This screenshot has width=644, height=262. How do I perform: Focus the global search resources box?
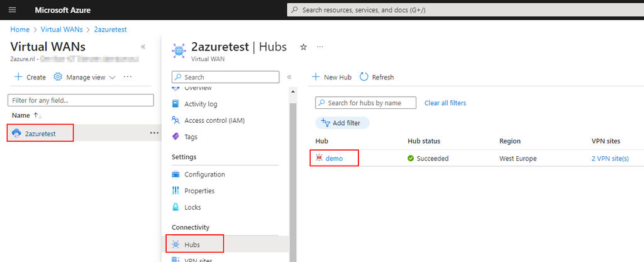[x=465, y=10]
